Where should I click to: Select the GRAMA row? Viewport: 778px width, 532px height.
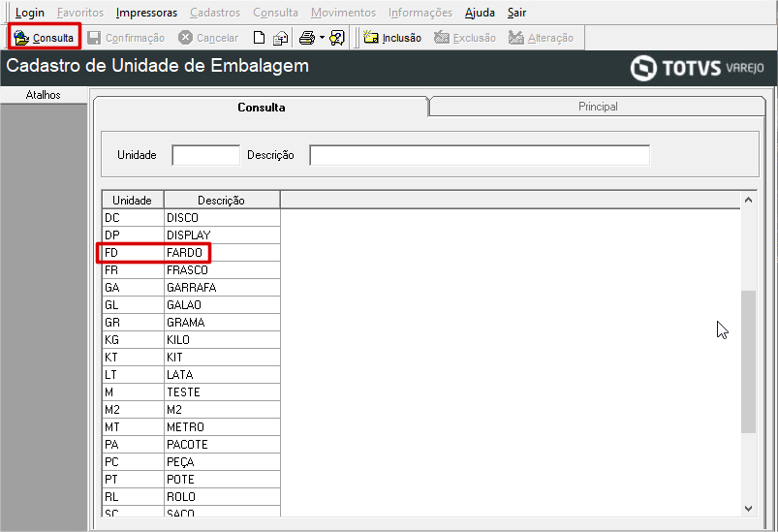(191, 323)
